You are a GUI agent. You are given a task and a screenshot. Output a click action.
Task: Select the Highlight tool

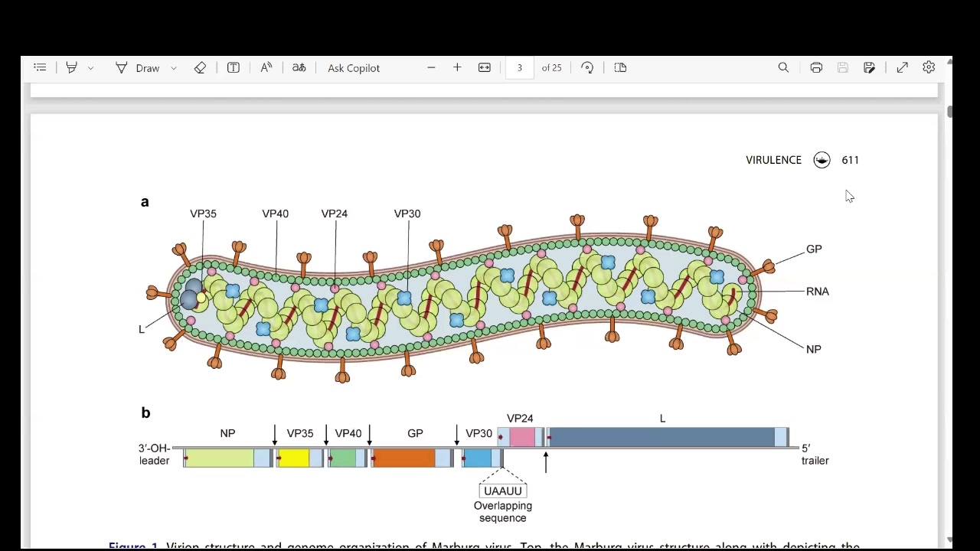(x=71, y=68)
